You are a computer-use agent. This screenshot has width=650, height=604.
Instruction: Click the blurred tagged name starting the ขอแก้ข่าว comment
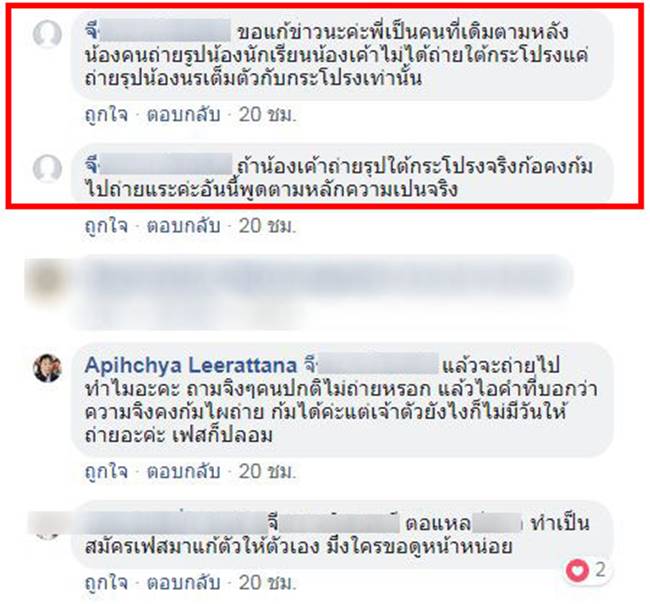(158, 30)
